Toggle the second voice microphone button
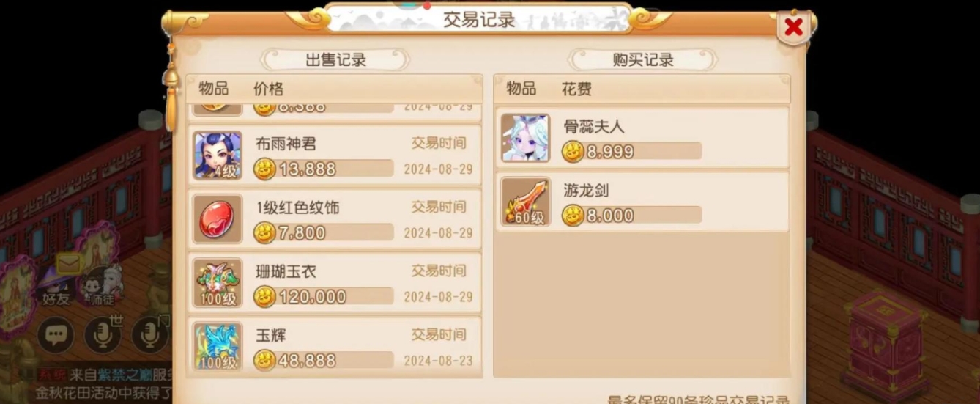 [x=150, y=335]
